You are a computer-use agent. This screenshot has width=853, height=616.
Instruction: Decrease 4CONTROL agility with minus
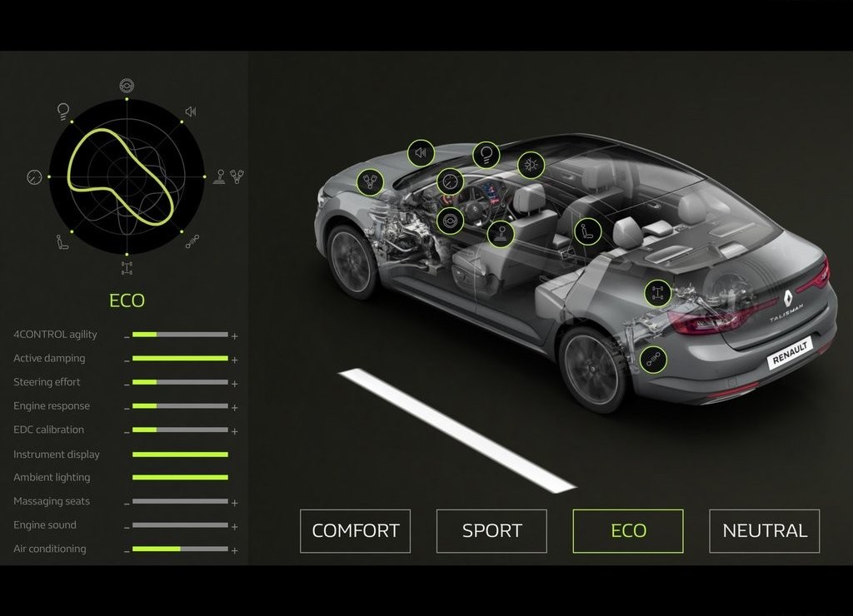click(127, 337)
